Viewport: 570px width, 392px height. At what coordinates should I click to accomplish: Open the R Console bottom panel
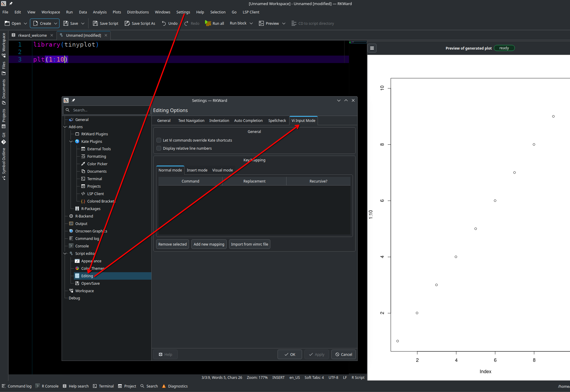point(47,386)
